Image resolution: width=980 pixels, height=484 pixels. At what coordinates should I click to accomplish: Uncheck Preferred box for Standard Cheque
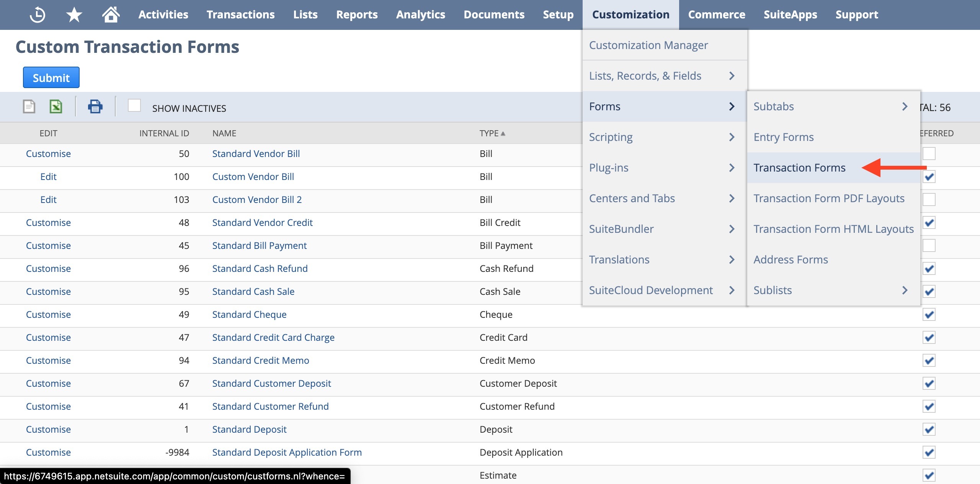(929, 314)
